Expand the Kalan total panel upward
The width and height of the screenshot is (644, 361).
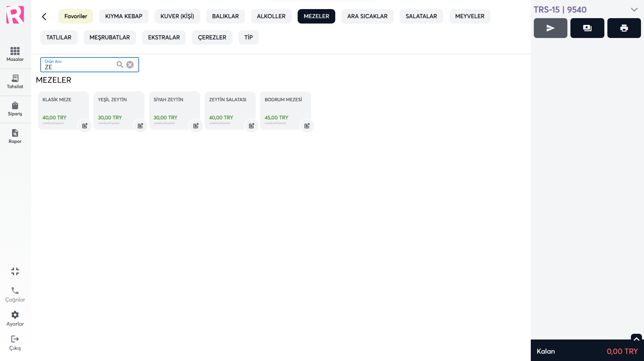[636, 339]
